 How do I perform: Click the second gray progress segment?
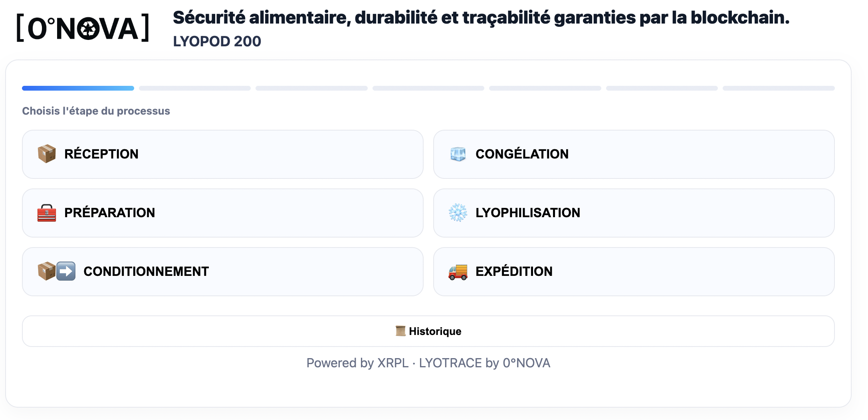pos(194,88)
